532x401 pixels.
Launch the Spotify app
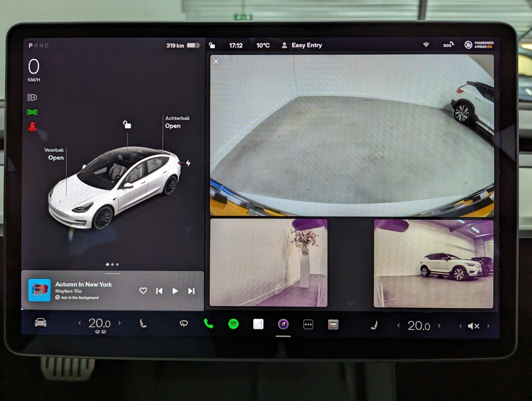(x=233, y=324)
